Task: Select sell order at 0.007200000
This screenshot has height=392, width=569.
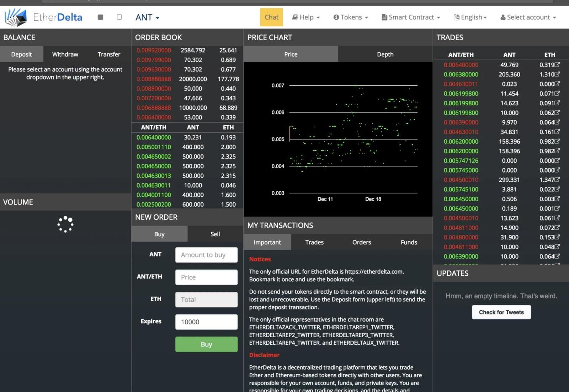Action: 187,98
